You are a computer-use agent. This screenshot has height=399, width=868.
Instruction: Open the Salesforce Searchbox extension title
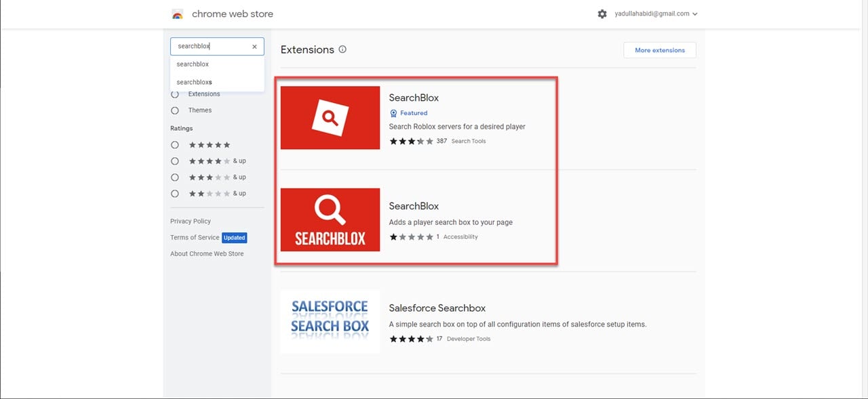coord(437,308)
